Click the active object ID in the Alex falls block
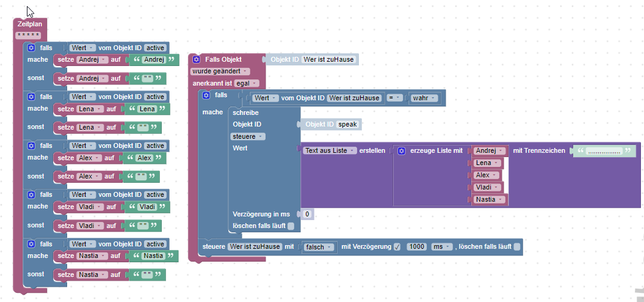 click(156, 145)
